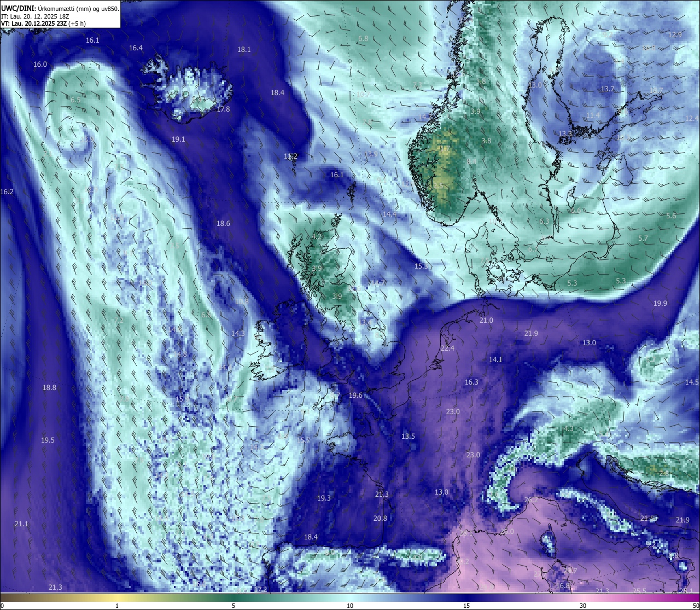
Task: Select the VT line reading 23Z (+5 h)
Action: (43, 24)
